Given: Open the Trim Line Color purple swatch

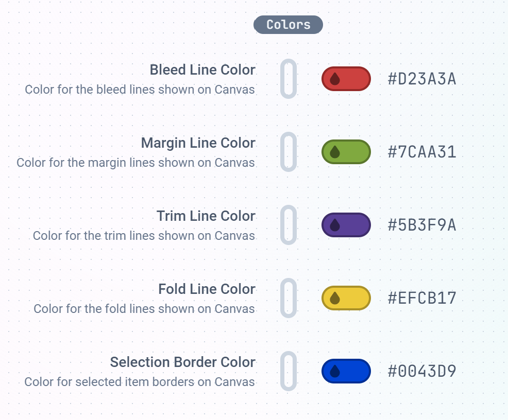Looking at the screenshot, I should point(346,225).
